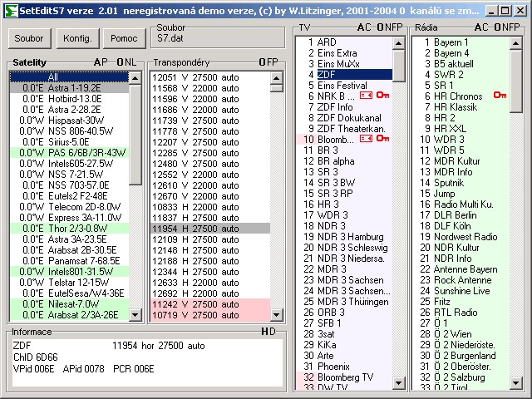Click the key icon beside HR Chronos
The height and width of the screenshot is (399, 532).
pos(500,96)
